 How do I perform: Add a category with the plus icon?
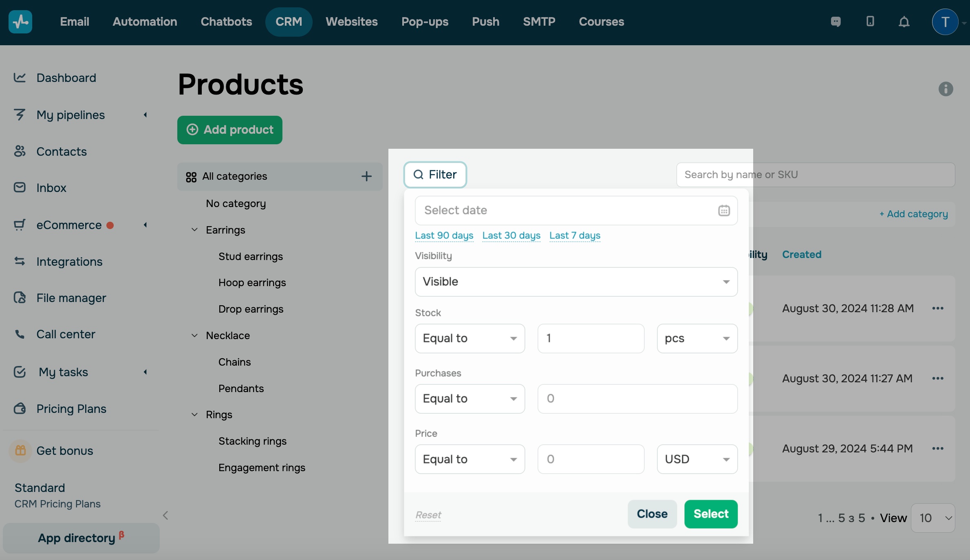coord(366,176)
